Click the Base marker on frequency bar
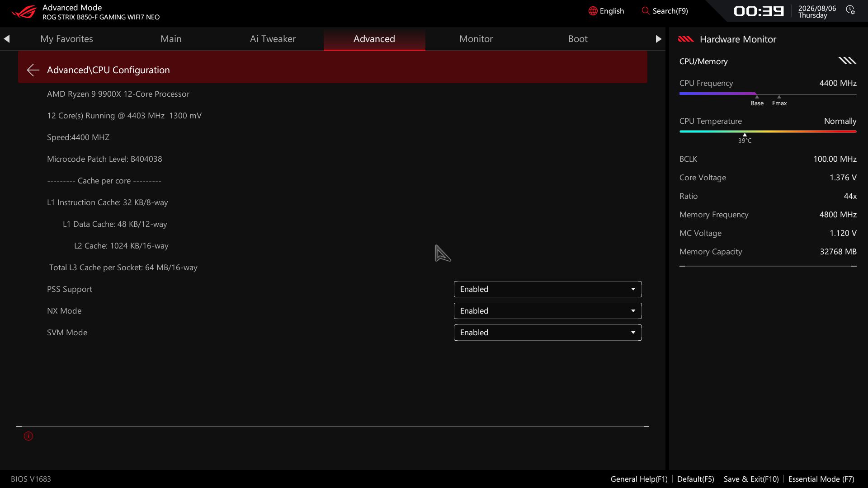Image resolution: width=868 pixels, height=488 pixels. click(757, 101)
